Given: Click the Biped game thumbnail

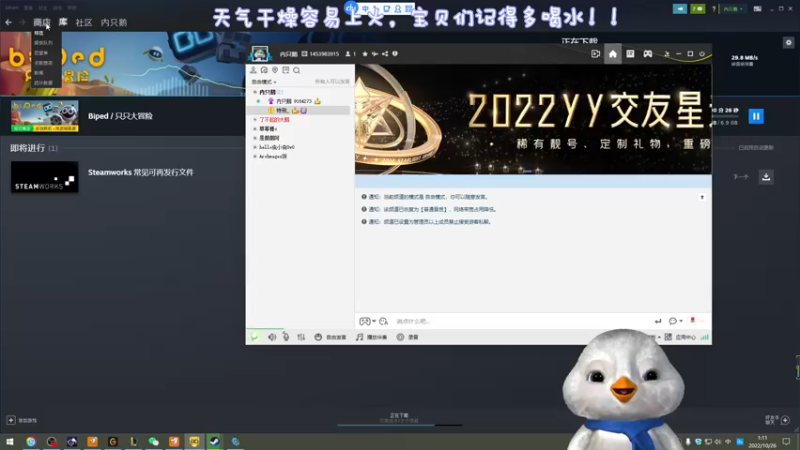Looking at the screenshot, I should [x=45, y=116].
